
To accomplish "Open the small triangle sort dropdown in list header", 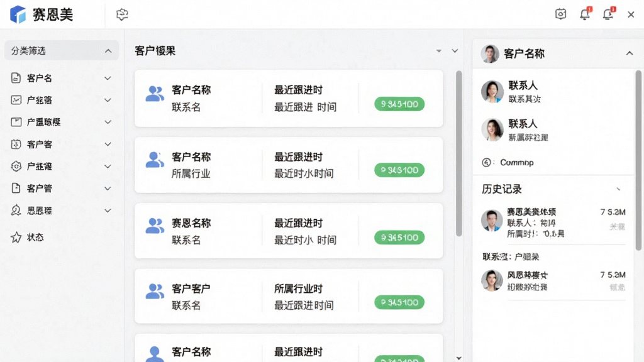I will [x=438, y=51].
